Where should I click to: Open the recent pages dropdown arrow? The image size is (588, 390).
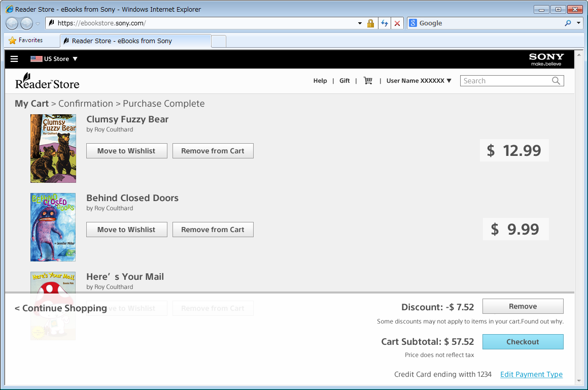point(38,24)
